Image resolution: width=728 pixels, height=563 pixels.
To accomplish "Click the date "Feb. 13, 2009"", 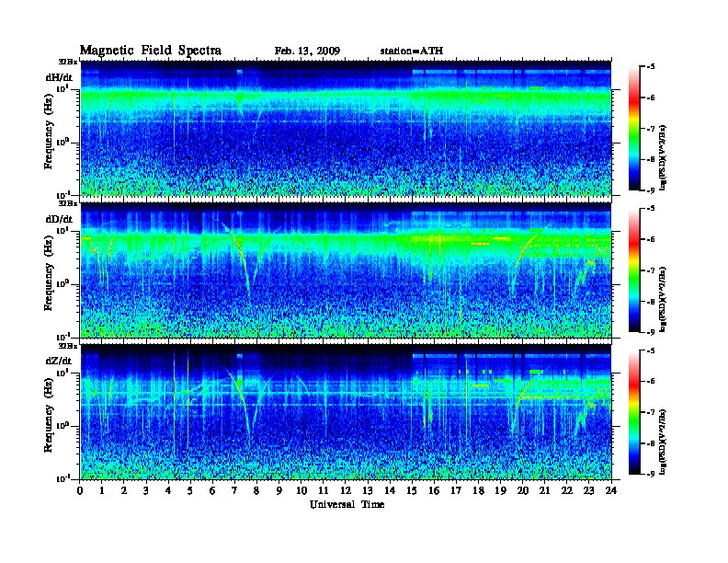I will 307,52.
